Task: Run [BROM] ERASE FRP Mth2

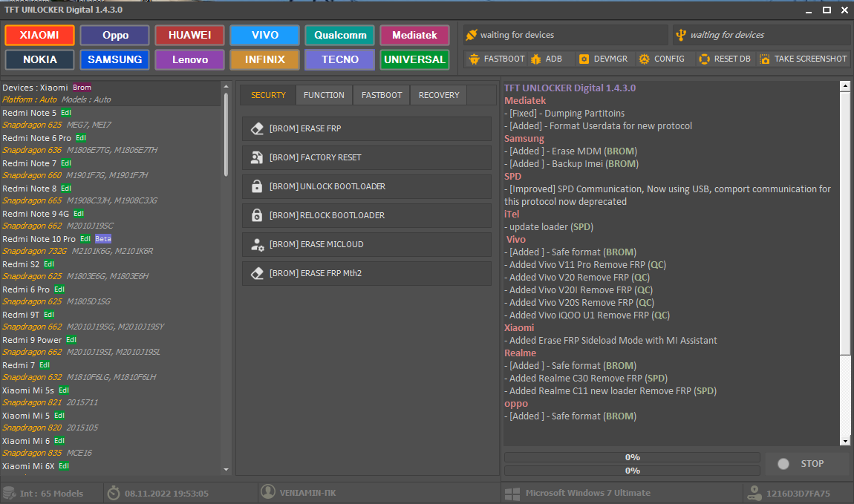Action: coord(367,273)
